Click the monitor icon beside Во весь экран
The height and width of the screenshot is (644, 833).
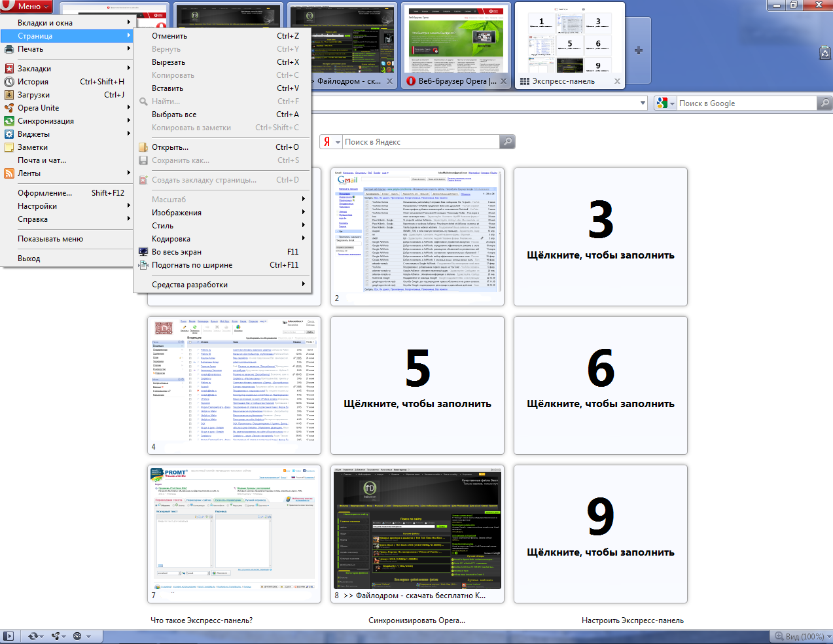(x=143, y=252)
